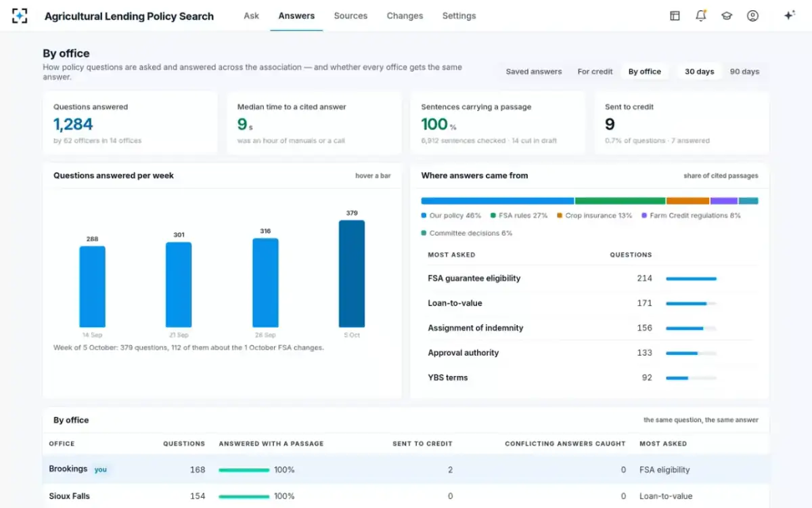Viewport: 812px width, 508px height.
Task: Click the Sent to credit 9 card
Action: tap(681, 123)
